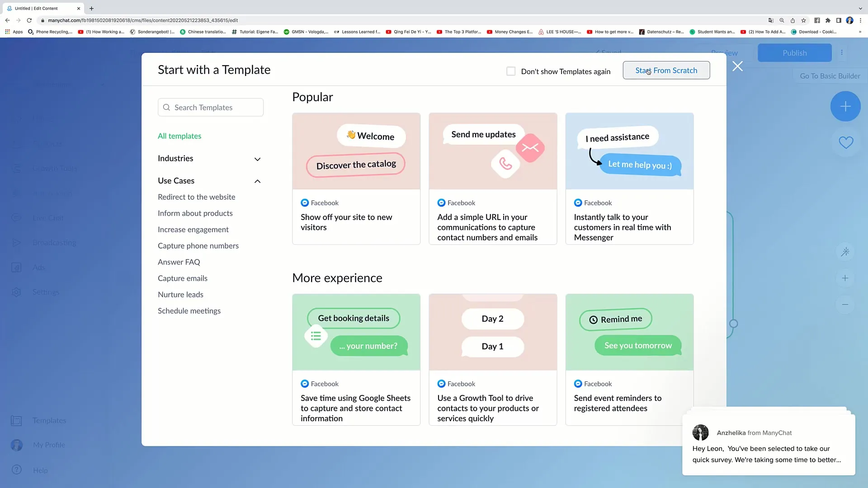Open the Chinese translation bookmark

pyautogui.click(x=203, y=32)
